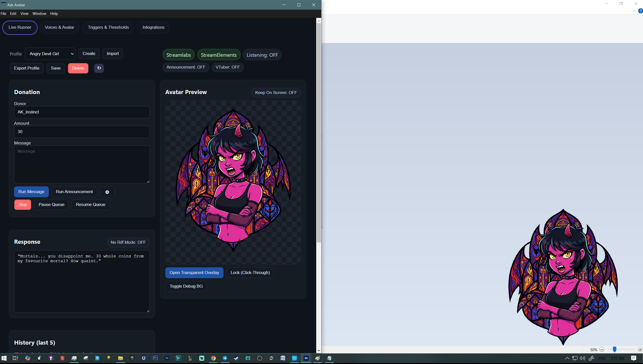Click Open Transparent Overlay button
This screenshot has height=364, width=643.
click(x=194, y=273)
